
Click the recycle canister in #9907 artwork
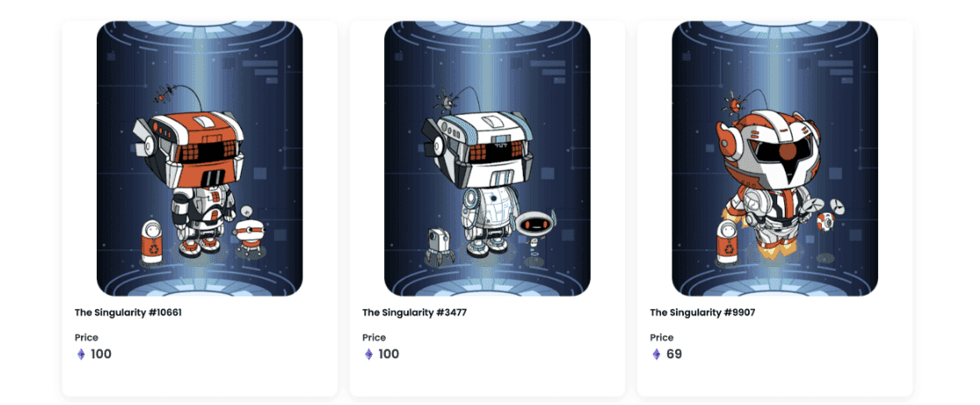[x=727, y=242]
